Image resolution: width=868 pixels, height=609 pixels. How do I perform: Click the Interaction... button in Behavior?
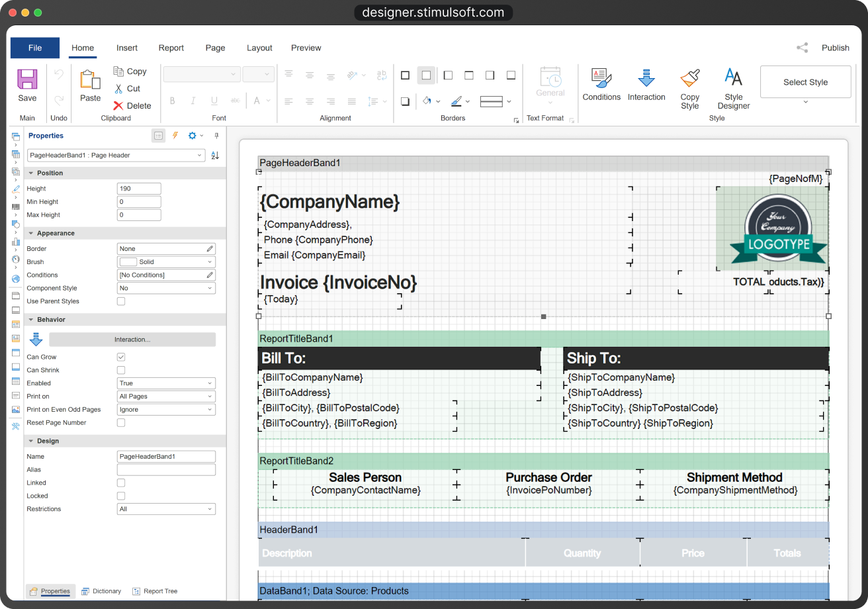pyautogui.click(x=132, y=340)
